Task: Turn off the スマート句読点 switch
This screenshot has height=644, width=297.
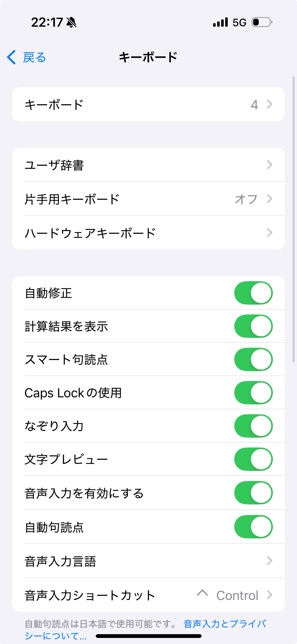Action: click(253, 359)
